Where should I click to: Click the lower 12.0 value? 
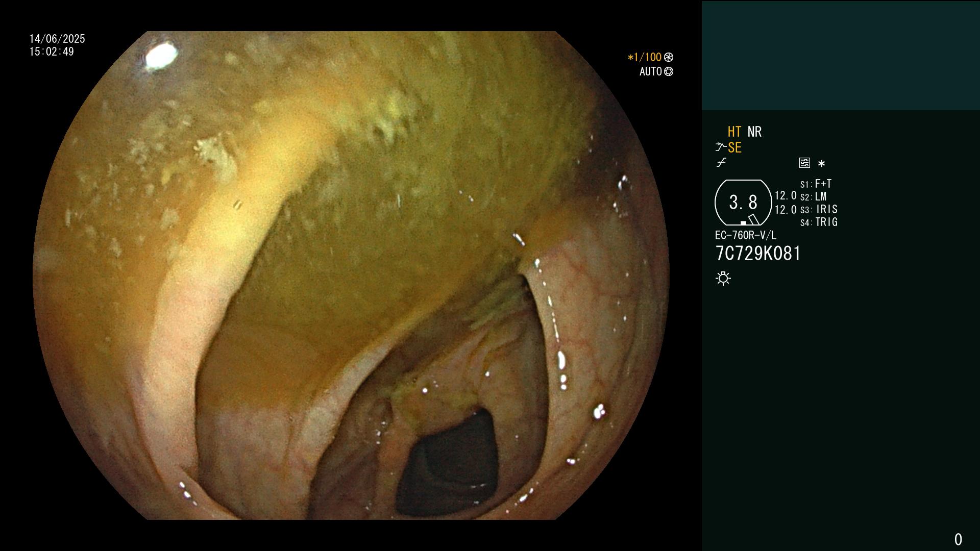pos(786,210)
